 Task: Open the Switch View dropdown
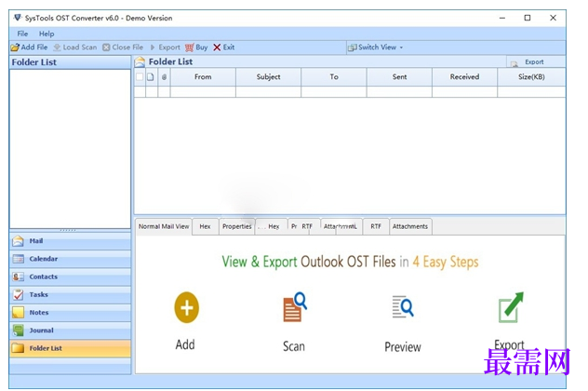(376, 47)
